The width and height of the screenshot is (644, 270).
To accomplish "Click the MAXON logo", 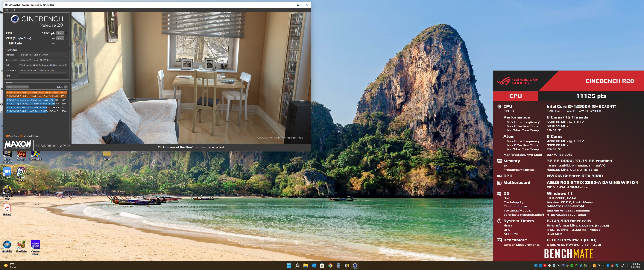I will coord(18,145).
